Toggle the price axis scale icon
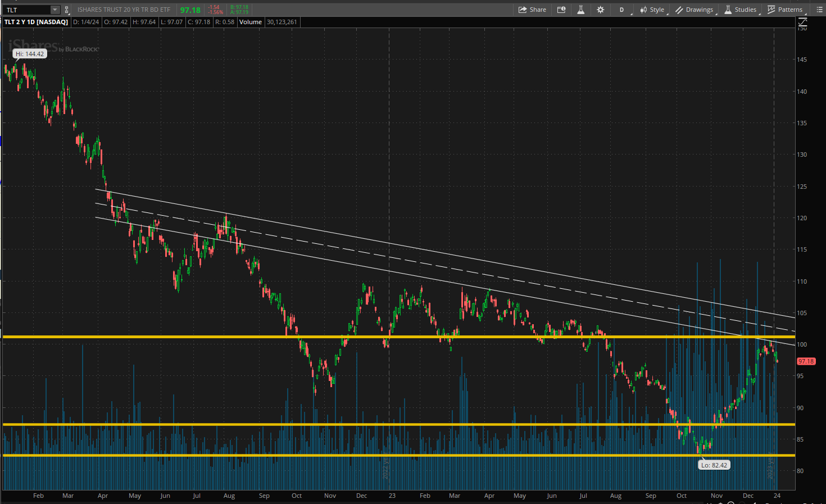 pos(802,22)
